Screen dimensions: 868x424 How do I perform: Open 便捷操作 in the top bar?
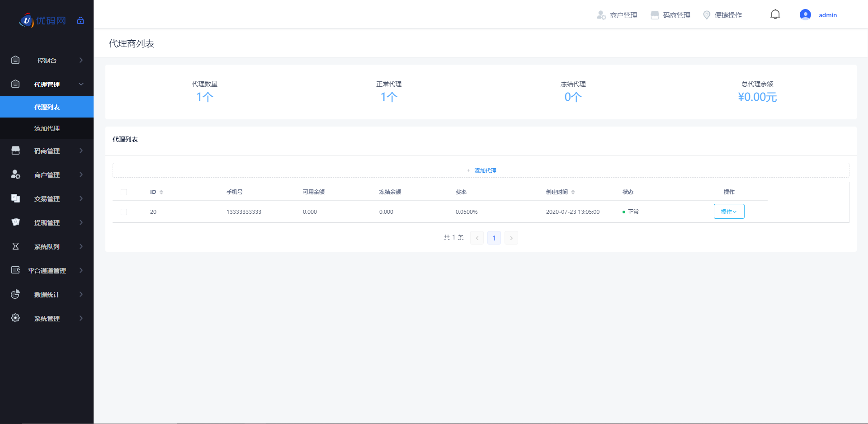pos(722,15)
